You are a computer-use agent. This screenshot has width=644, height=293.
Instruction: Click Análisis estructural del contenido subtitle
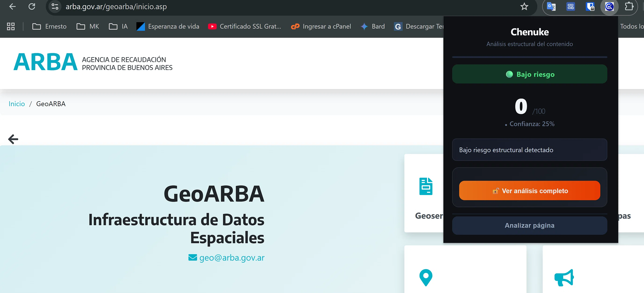[x=530, y=44]
